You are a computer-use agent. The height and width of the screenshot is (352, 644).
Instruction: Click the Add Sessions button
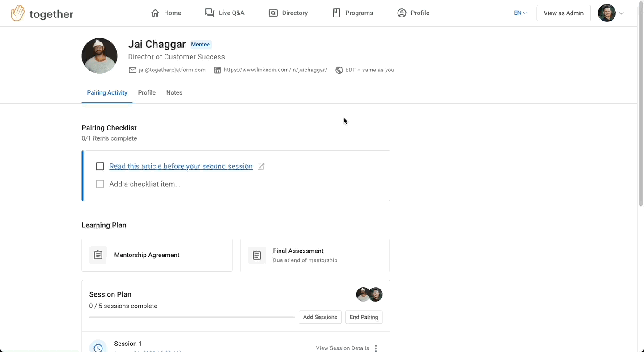point(320,317)
